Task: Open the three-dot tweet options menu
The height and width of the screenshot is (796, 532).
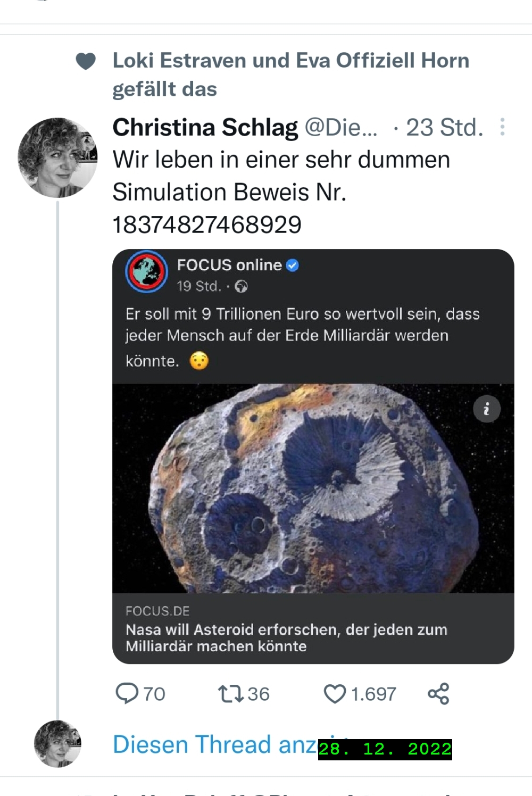Action: [502, 127]
